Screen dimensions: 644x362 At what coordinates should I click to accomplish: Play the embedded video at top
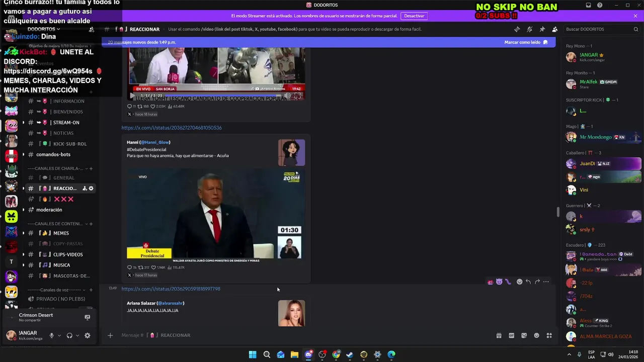[133, 96]
